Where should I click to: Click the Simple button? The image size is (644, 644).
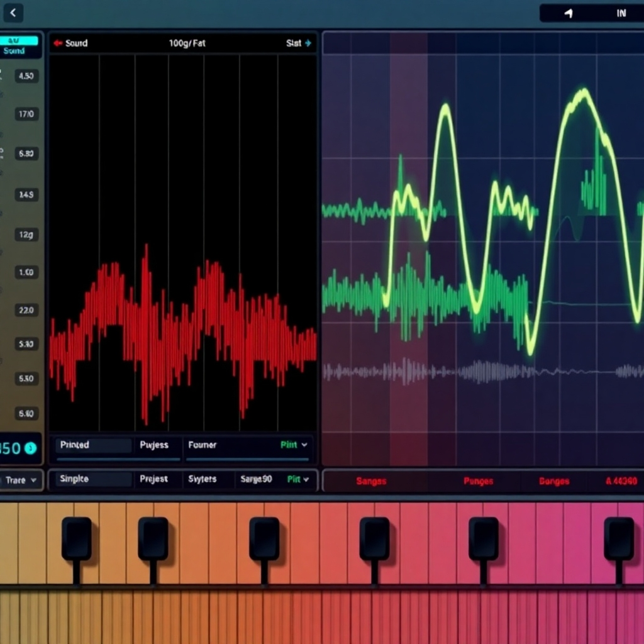tap(74, 479)
